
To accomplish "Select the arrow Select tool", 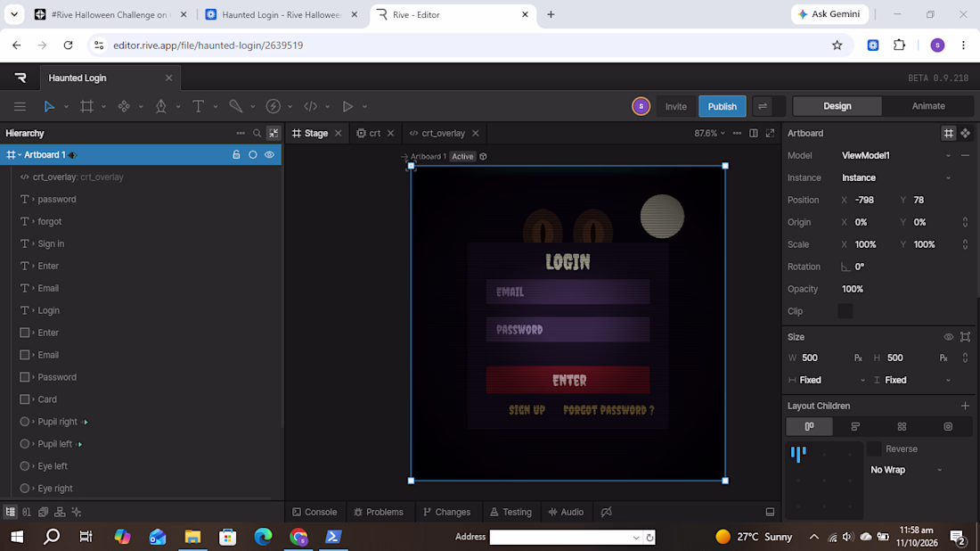I will [49, 106].
